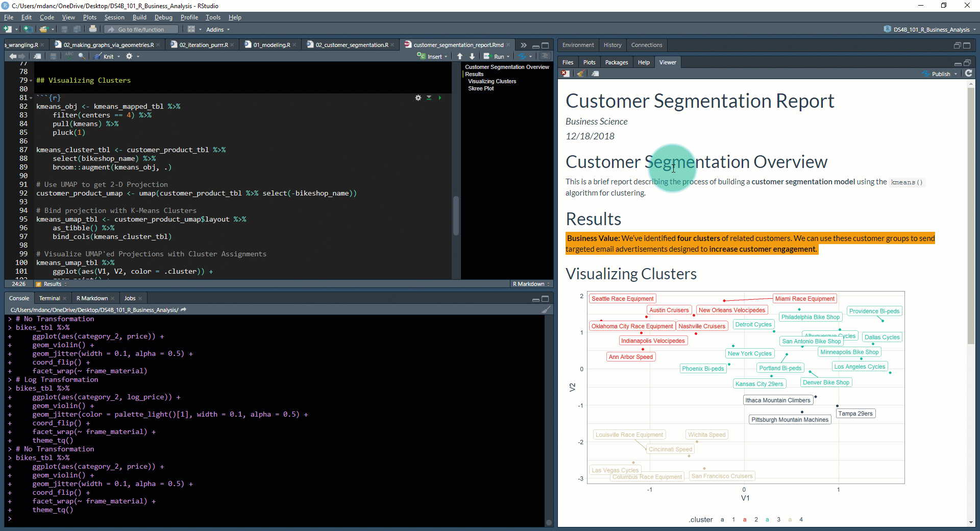The height and width of the screenshot is (531, 980).
Task: Toggle the document outline pane
Action: [x=545, y=56]
